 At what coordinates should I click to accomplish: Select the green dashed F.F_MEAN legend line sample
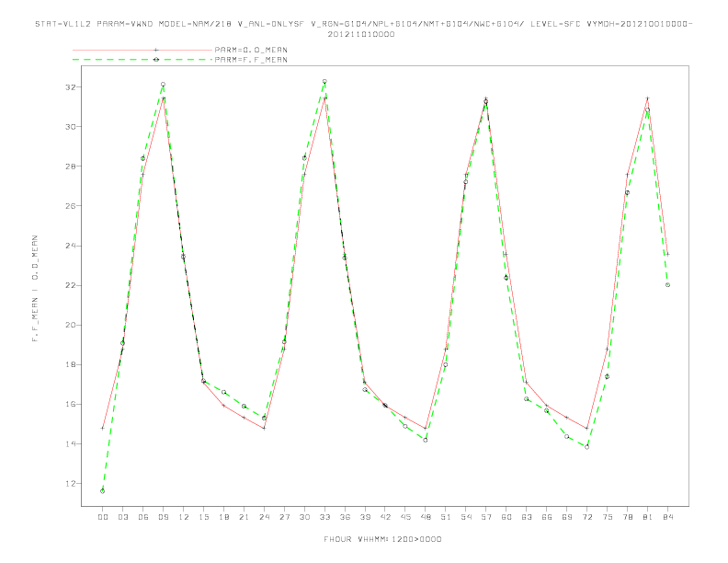coord(142,60)
